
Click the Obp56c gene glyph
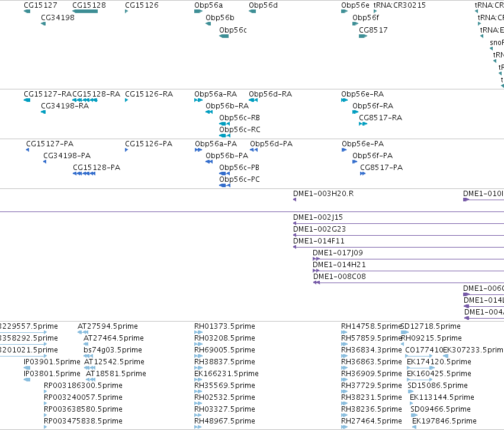pyautogui.click(x=224, y=36)
